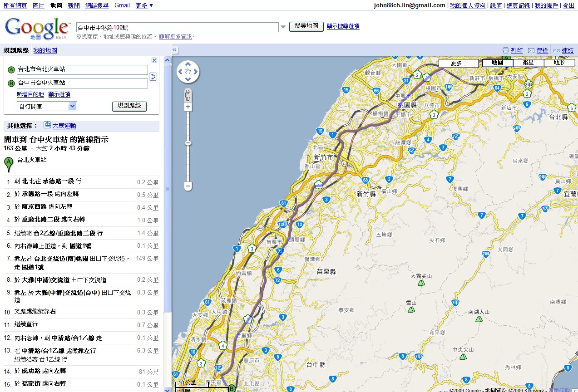This screenshot has height=392, width=578.
Task: Click 大眾運輸 transit link
Action: click(x=64, y=126)
